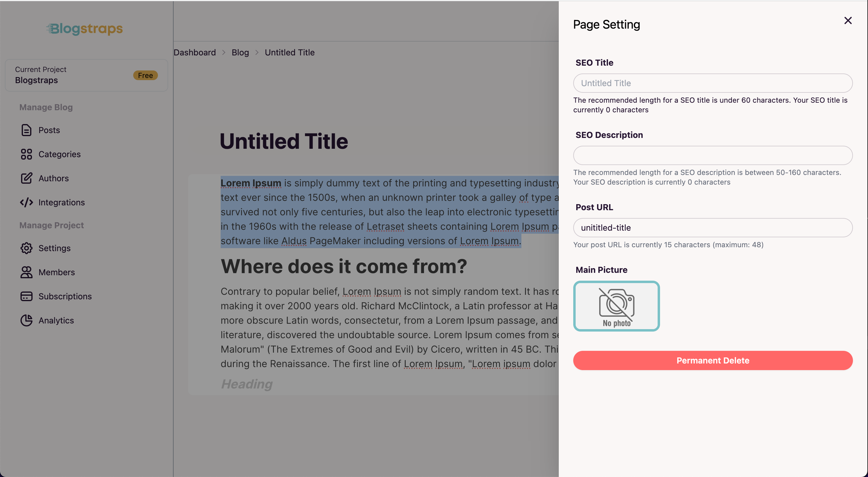Navigate to Blog breadcrumb link
868x477 pixels.
pos(240,52)
